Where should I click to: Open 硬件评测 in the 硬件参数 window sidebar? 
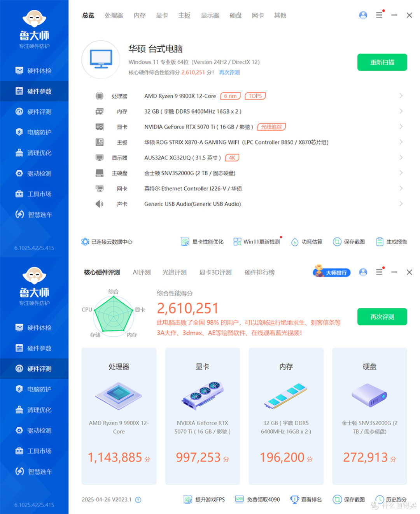point(34,112)
